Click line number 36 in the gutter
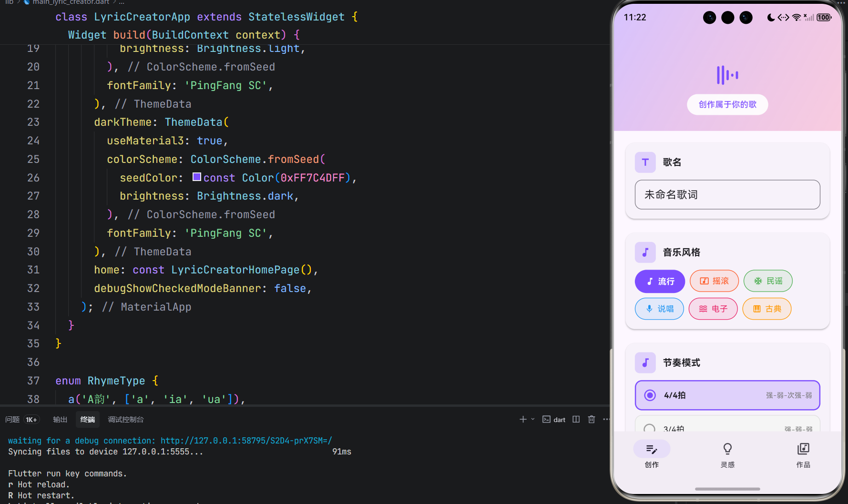The height and width of the screenshot is (504, 848). coord(33,362)
